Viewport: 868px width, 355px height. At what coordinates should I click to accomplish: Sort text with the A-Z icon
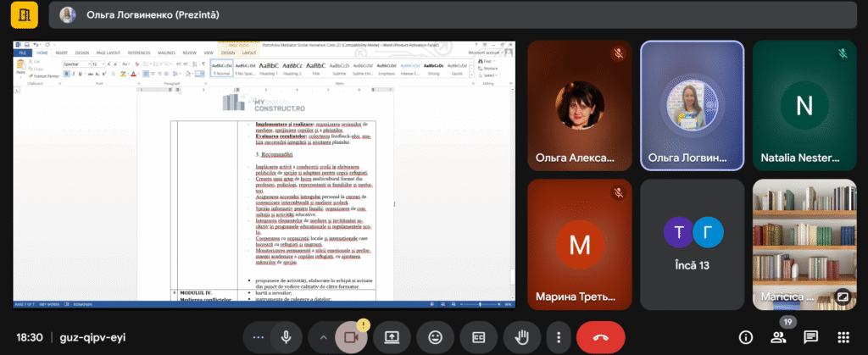[x=194, y=64]
